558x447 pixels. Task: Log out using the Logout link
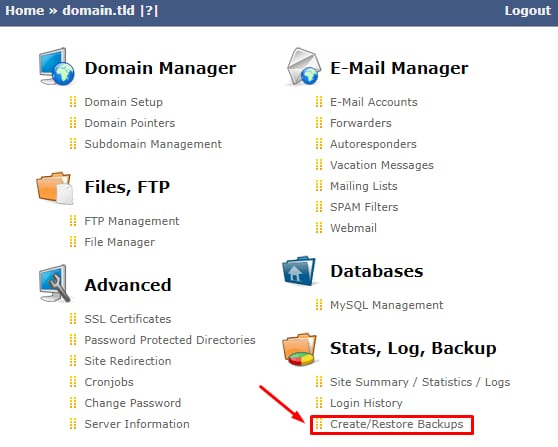coord(527,10)
